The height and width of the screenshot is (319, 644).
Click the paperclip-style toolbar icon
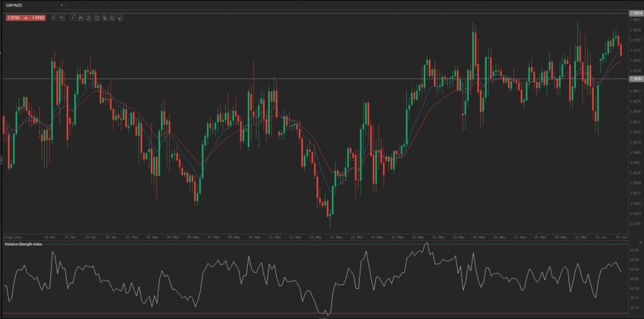104,18
